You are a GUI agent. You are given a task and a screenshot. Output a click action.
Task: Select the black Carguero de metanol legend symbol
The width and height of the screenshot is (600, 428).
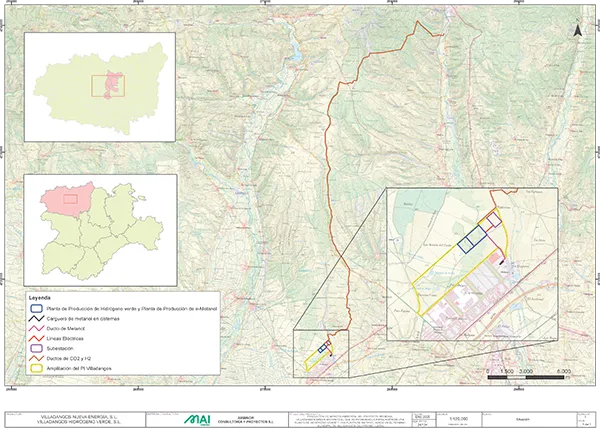pos(36,319)
